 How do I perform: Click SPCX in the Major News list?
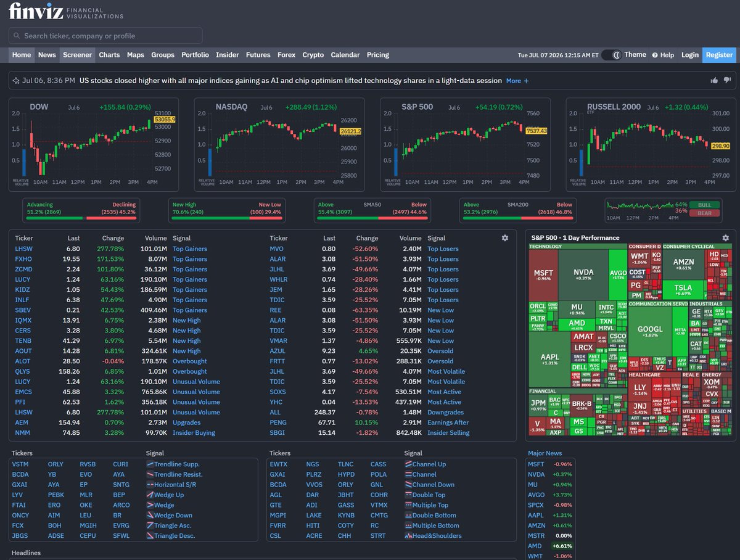[x=536, y=505]
